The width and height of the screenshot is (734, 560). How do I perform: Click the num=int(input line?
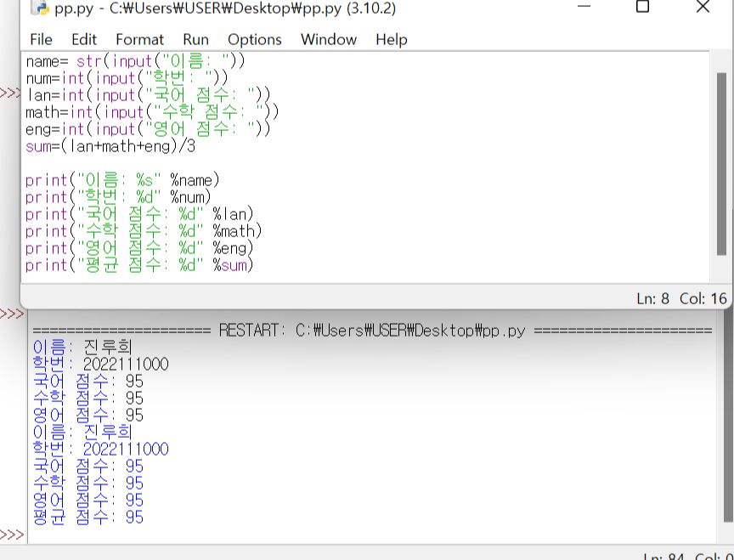[x=127, y=78]
